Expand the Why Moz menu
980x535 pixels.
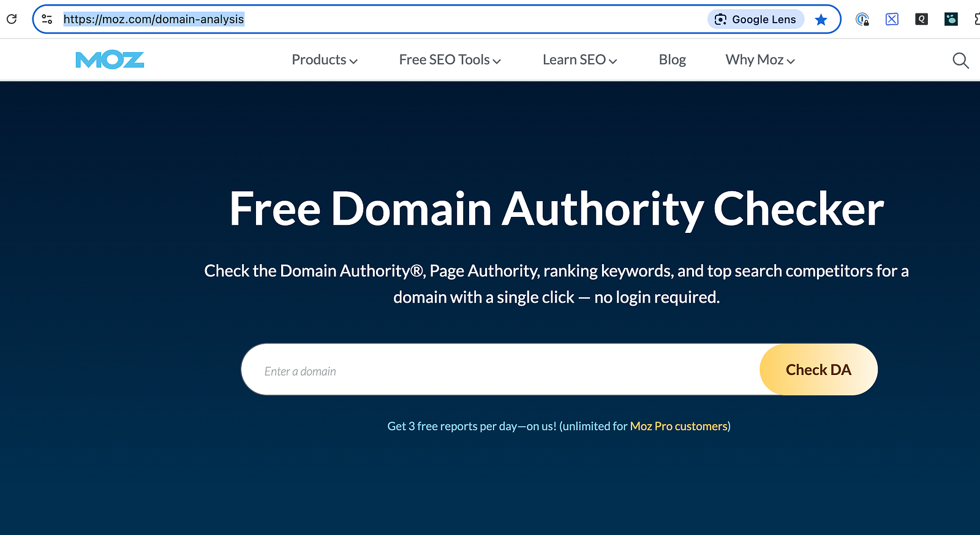pos(760,60)
